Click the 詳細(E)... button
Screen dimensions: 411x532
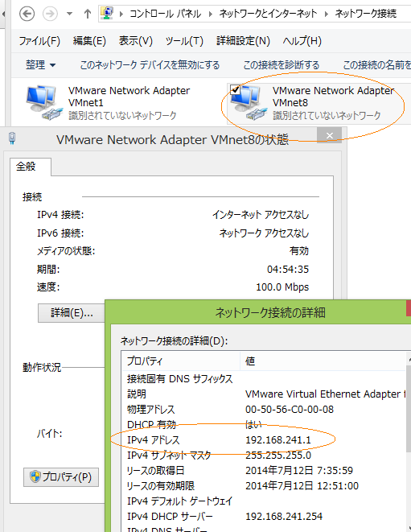[72, 313]
